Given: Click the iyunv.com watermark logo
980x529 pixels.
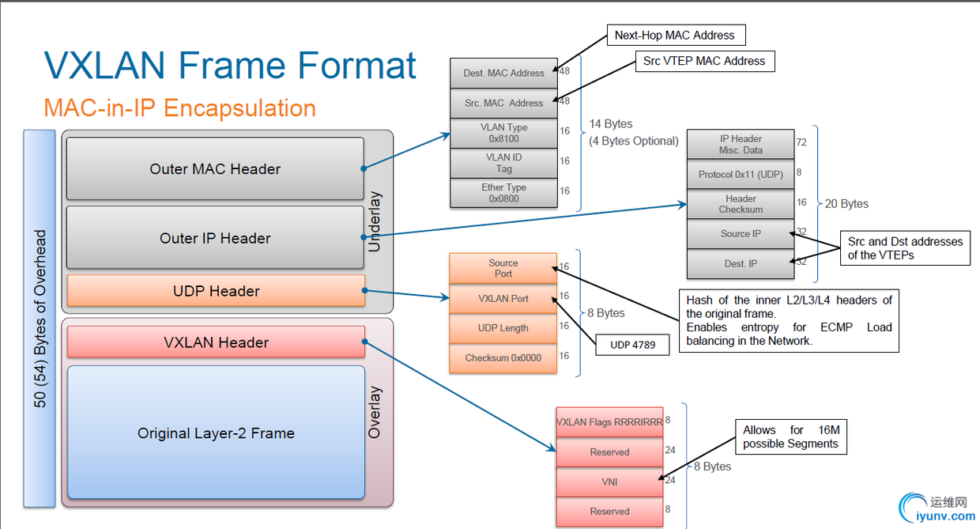Looking at the screenshot, I should coord(937,509).
